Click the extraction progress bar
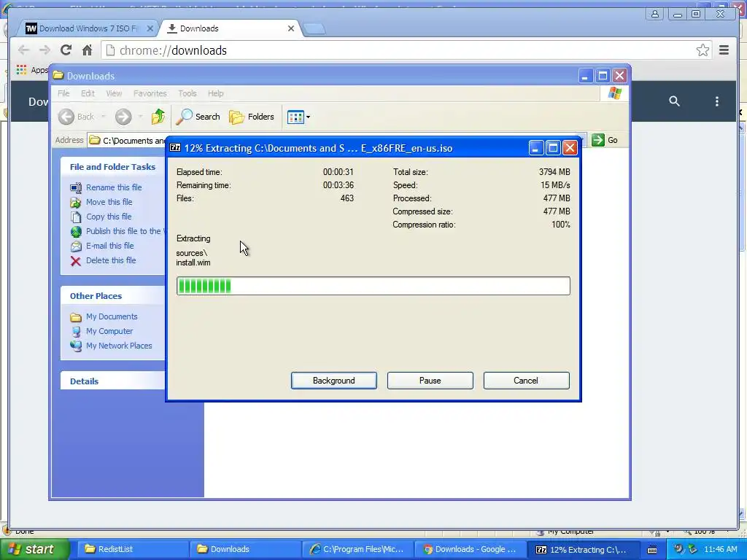This screenshot has width=747, height=560. 373,286
